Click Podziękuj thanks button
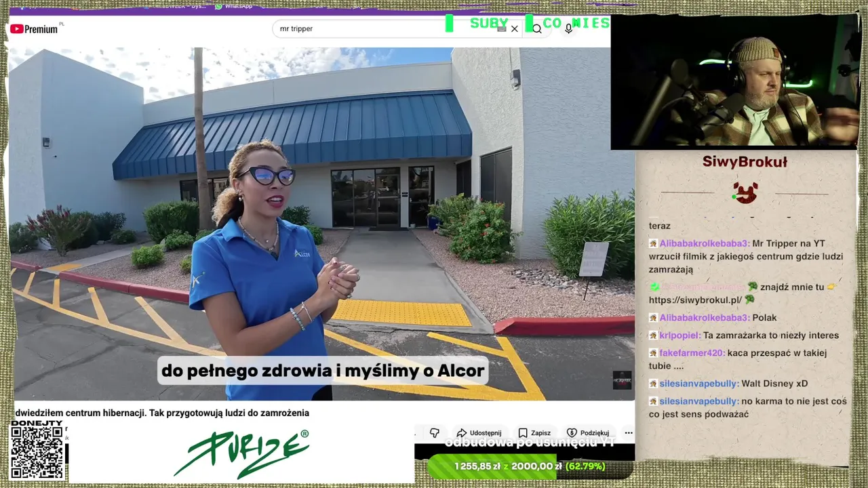Viewport: 868px width, 488px height. coord(588,432)
